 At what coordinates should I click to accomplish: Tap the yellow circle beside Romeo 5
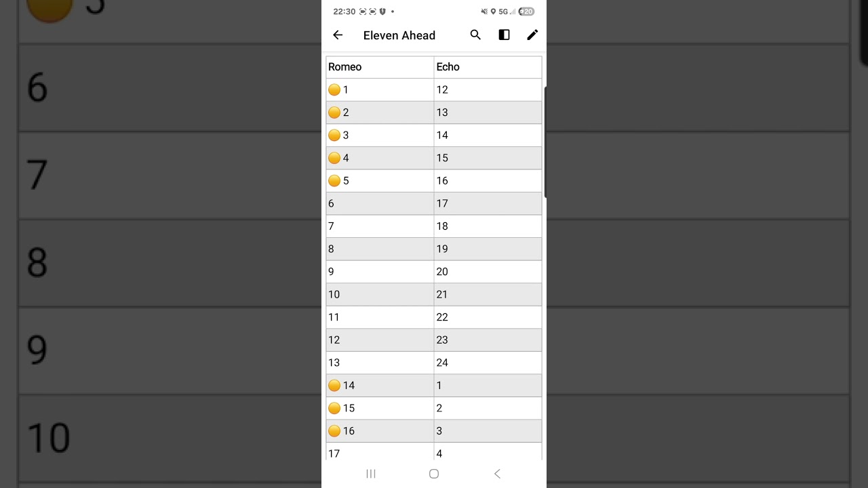point(334,181)
